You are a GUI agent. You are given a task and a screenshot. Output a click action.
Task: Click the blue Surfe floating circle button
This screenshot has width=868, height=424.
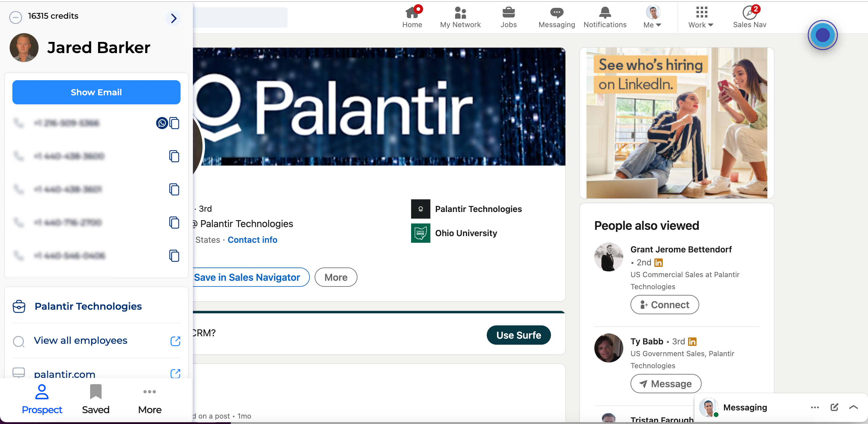822,35
